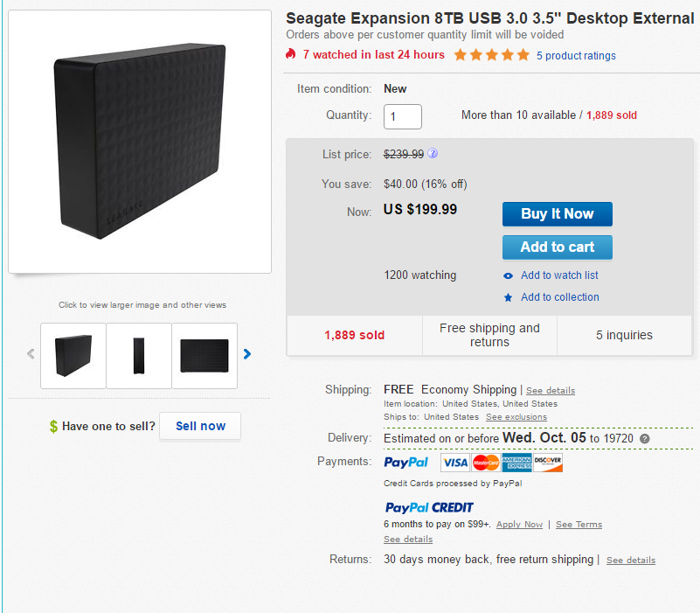
Task: Select the Free shipping and returns tab
Action: [489, 335]
